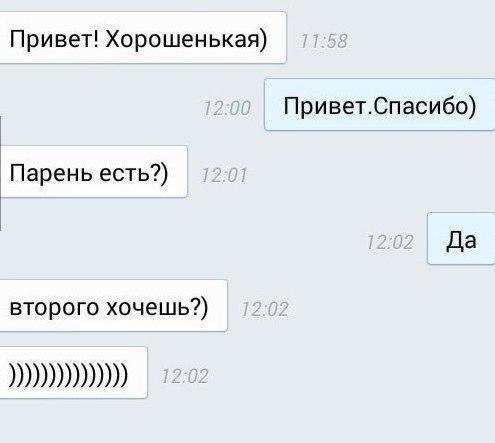
Task: Tap the 'Да' reply bubble
Action: [x=461, y=239]
